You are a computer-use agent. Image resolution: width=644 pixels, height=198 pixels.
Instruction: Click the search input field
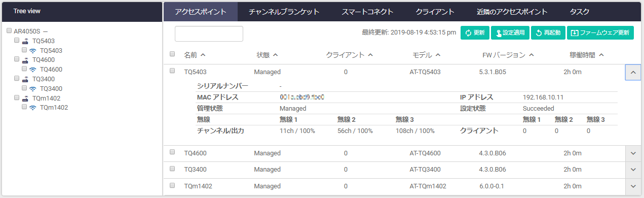tap(209, 34)
